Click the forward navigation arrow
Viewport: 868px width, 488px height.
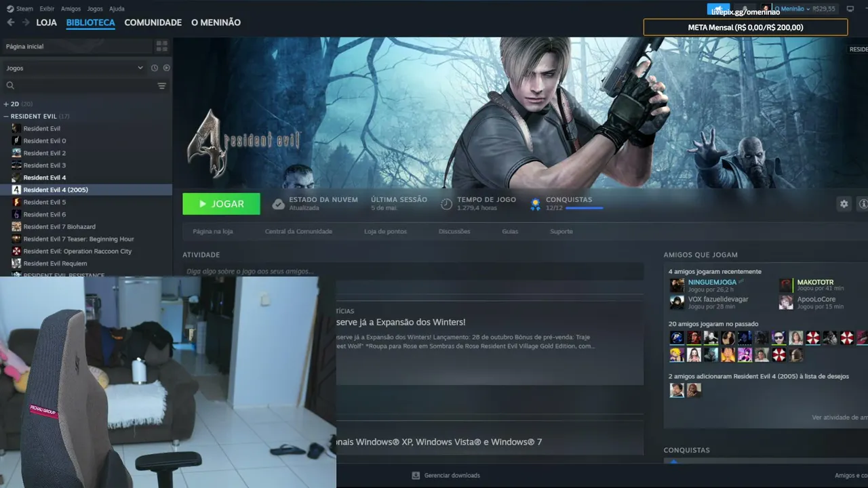click(x=26, y=22)
